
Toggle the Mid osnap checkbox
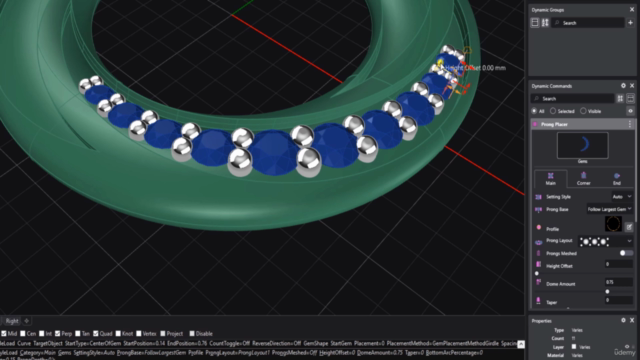click(4, 333)
